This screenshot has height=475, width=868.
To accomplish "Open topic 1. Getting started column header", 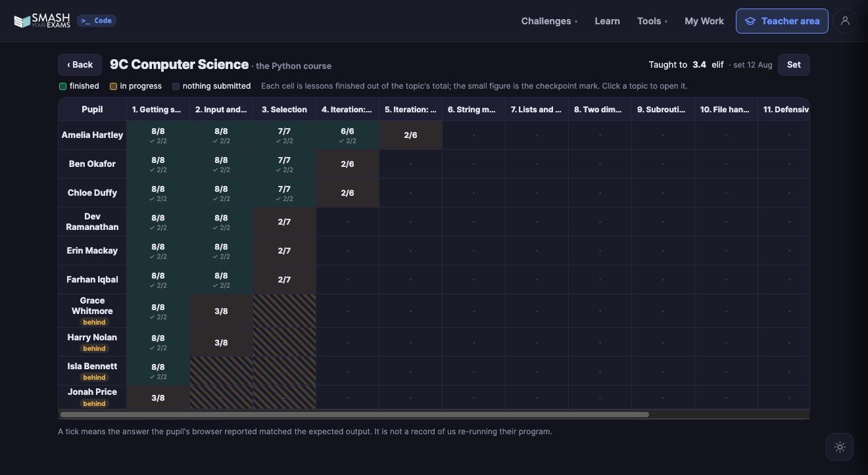I will [158, 110].
